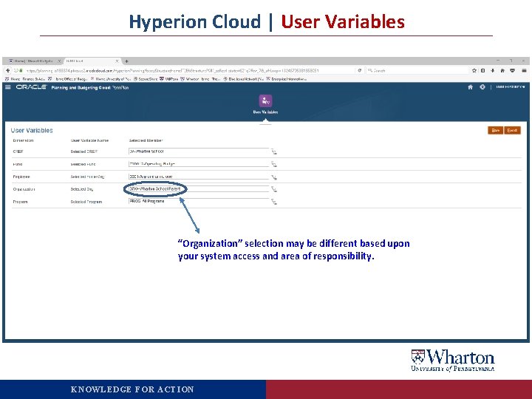Click the browser address bar URL
The width and height of the screenshot is (532, 399).
point(172,71)
